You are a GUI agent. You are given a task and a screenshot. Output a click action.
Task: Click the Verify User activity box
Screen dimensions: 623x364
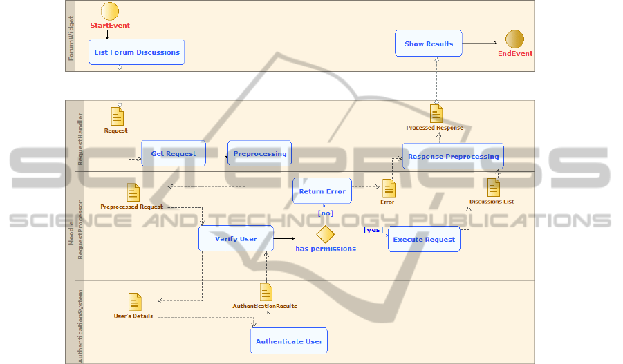point(236,238)
